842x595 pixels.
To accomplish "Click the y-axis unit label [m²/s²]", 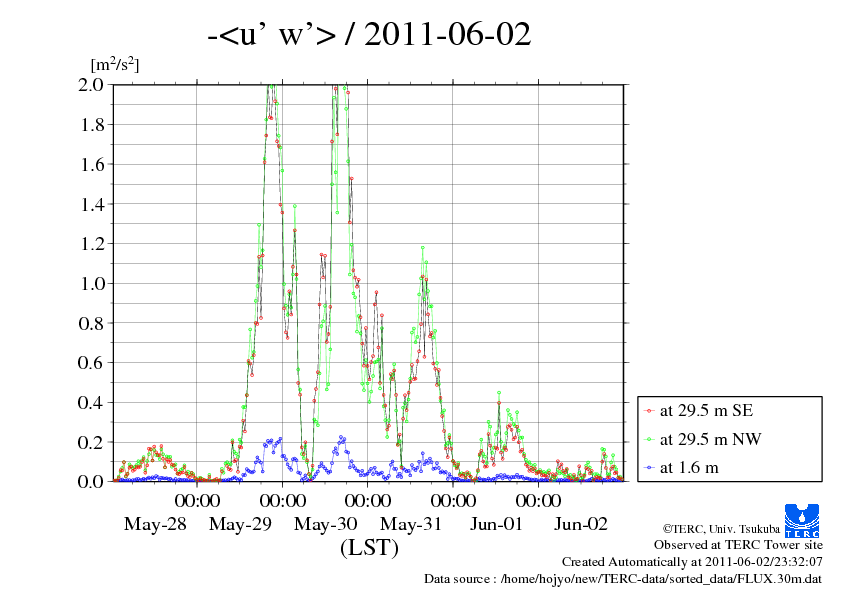I will (x=115, y=64).
